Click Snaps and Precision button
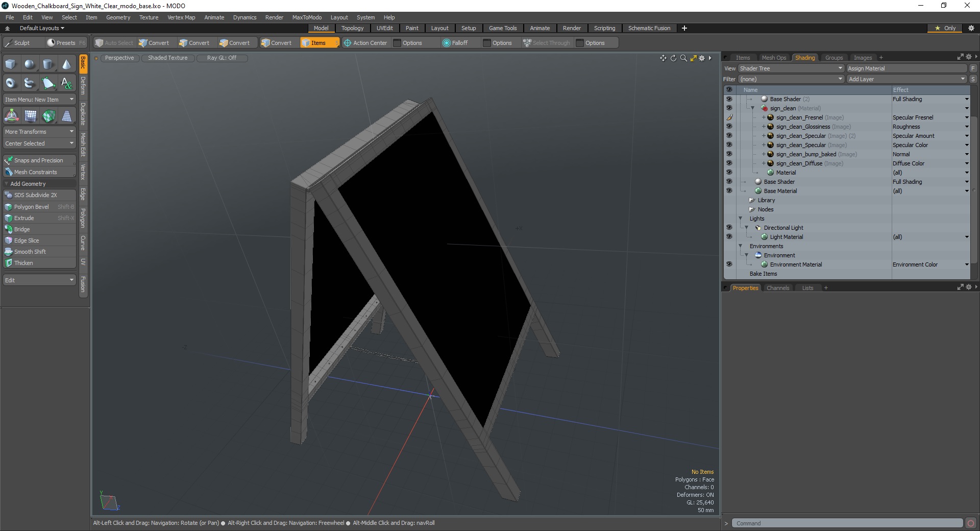 coord(39,160)
